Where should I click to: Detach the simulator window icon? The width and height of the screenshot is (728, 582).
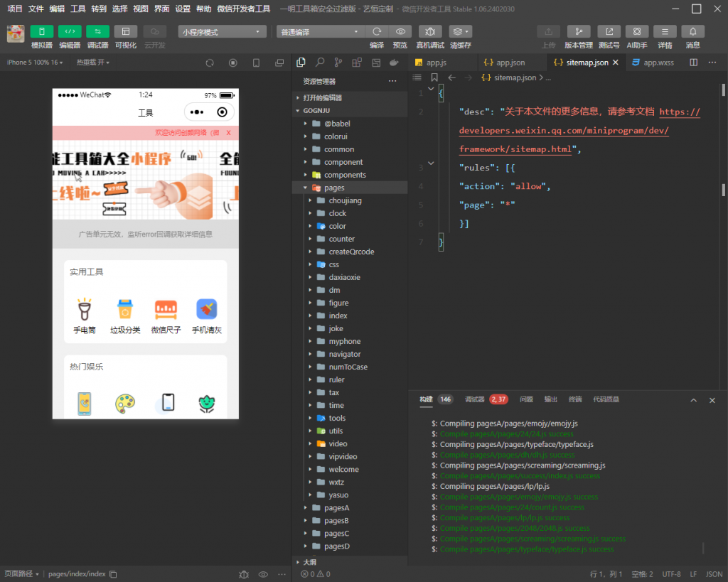[279, 63]
